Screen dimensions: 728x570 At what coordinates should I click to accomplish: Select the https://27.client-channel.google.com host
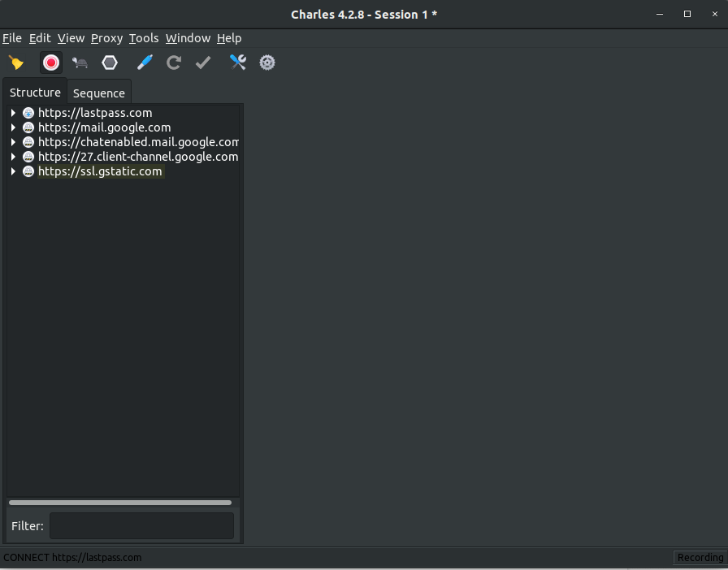(136, 157)
